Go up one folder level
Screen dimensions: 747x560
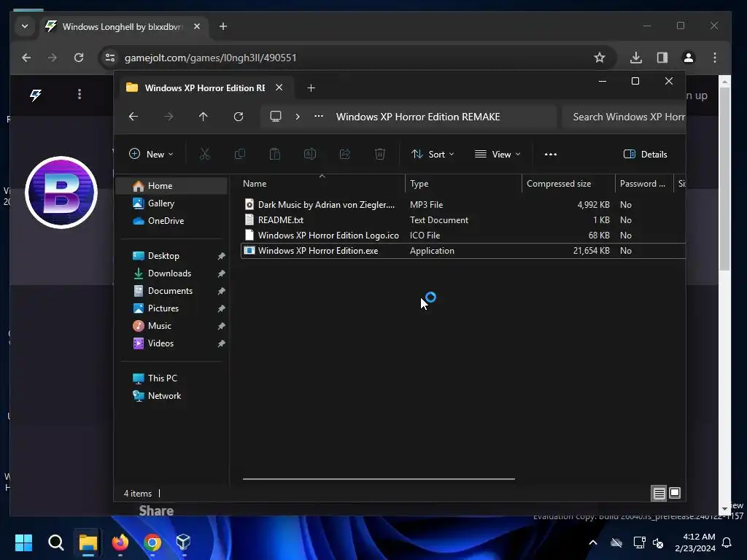pyautogui.click(x=204, y=117)
